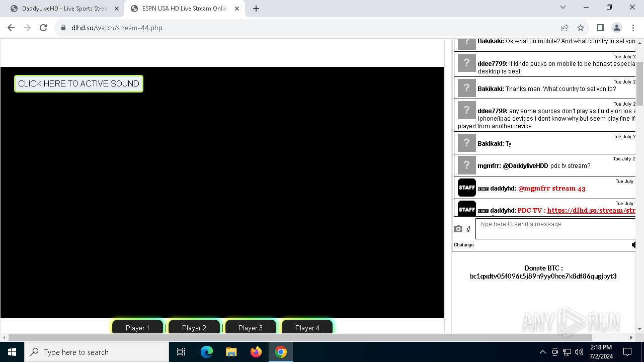Open File Explorer from taskbar
This screenshot has height=362, width=644.
[x=231, y=352]
